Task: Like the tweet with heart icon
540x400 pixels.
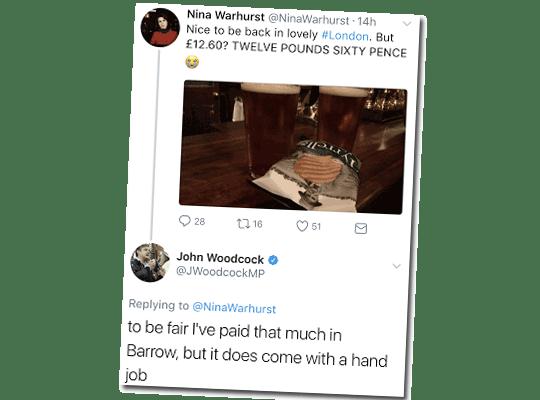Action: point(302,226)
